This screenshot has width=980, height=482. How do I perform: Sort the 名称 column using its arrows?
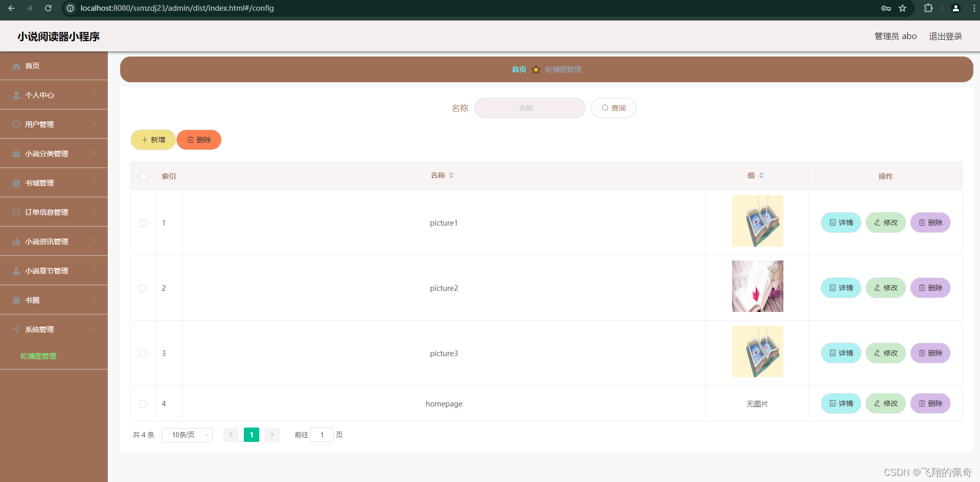click(x=451, y=176)
